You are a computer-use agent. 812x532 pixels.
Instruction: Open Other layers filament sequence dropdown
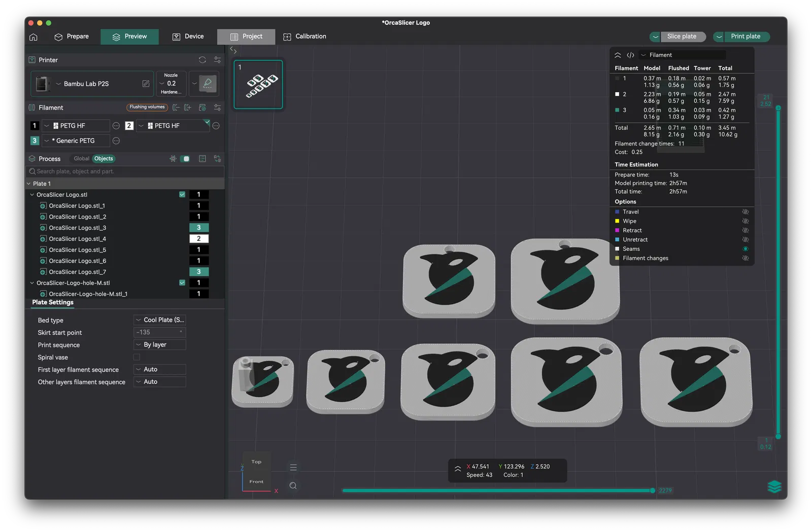[x=160, y=382]
